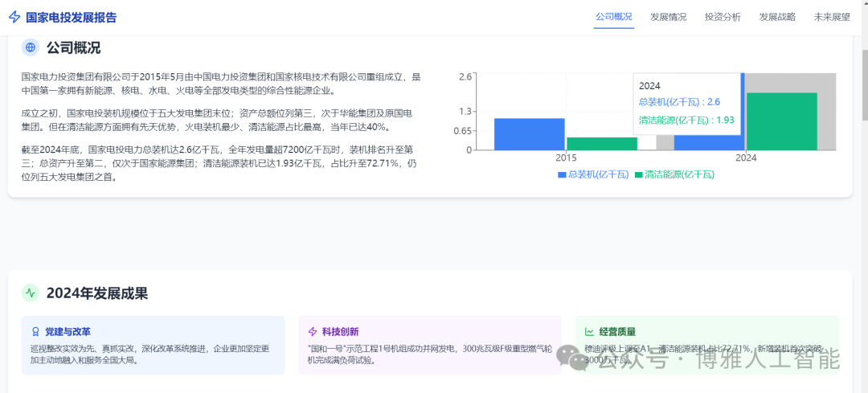Click the 科技创新 card heading
This screenshot has height=393, width=868.
[x=341, y=332]
